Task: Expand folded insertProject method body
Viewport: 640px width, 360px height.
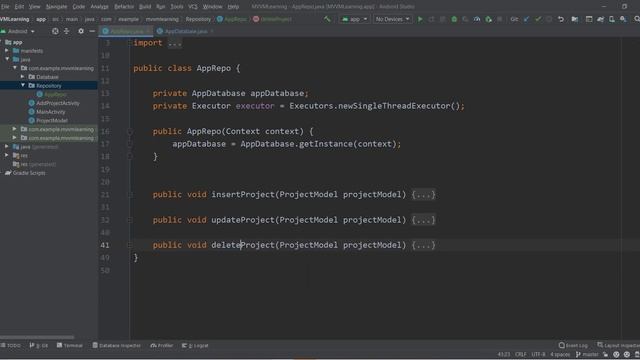Action: click(423, 195)
